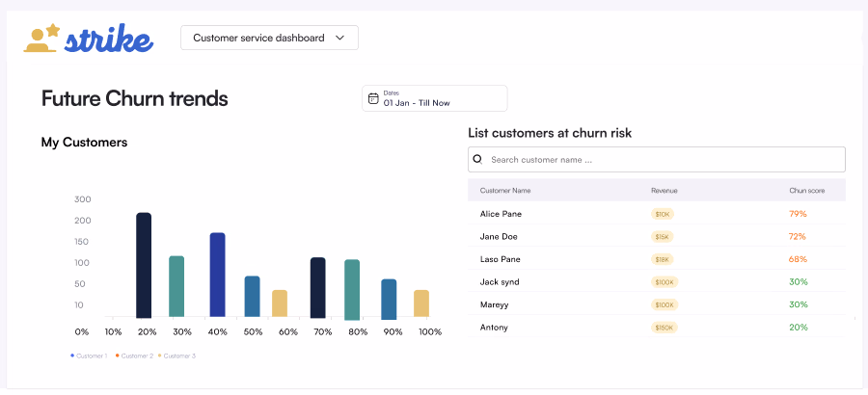Click the calendar icon in date picker
This screenshot has width=868, height=395.
(x=373, y=98)
